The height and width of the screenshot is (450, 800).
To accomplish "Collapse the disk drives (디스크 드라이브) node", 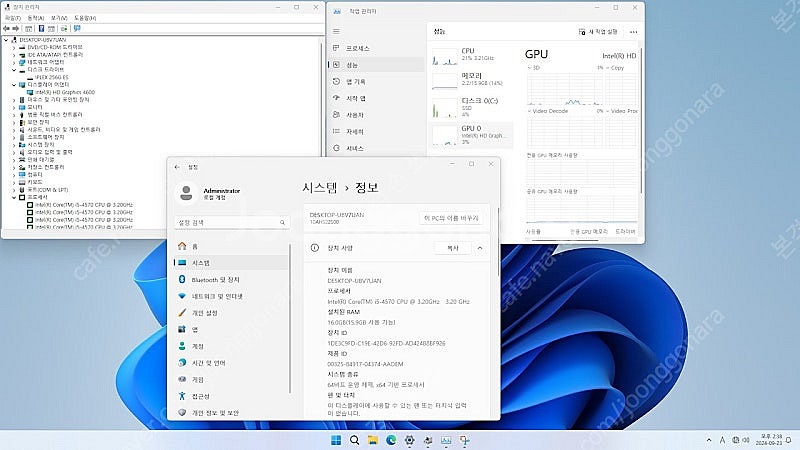I will [x=14, y=70].
